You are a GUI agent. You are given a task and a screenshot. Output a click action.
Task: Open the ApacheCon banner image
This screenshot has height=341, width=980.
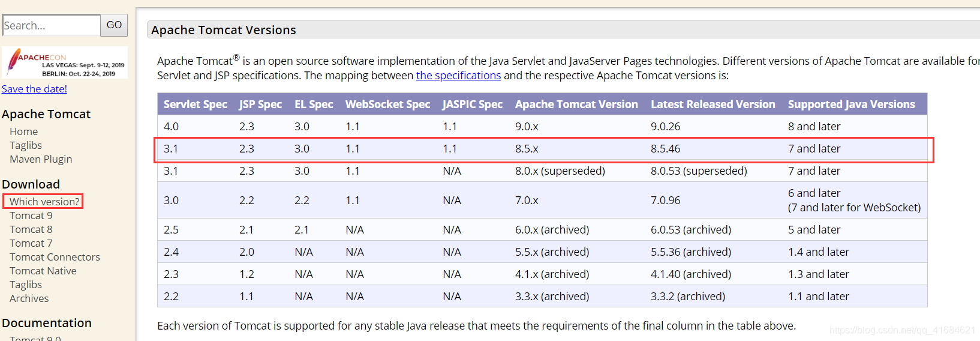point(65,62)
